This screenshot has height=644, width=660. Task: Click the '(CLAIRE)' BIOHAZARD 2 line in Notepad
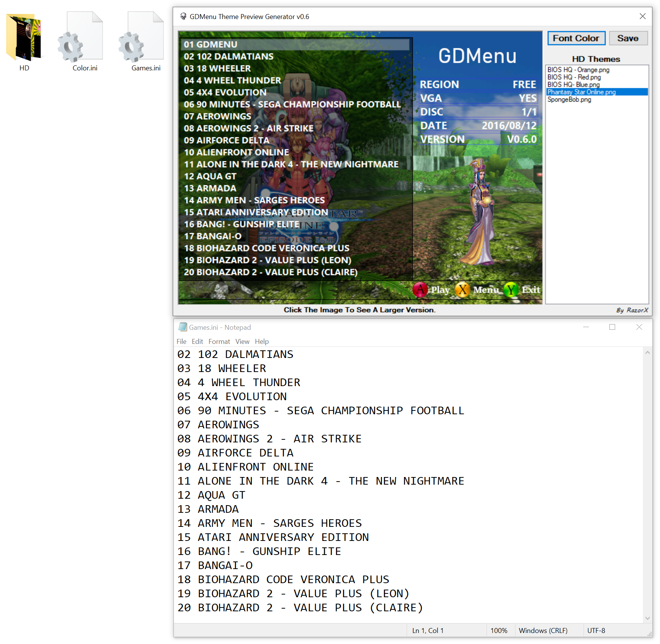[300, 607]
